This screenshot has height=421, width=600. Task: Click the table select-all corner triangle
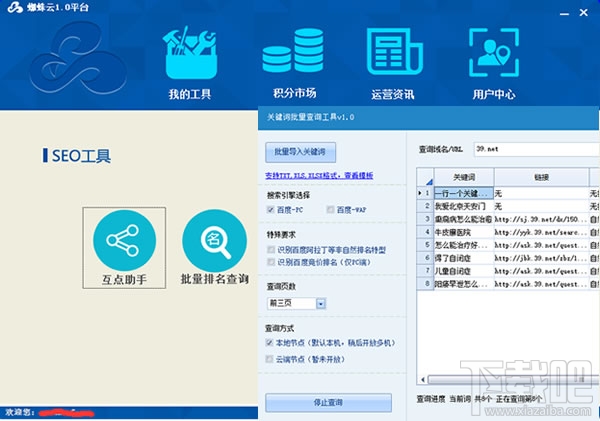[429, 181]
